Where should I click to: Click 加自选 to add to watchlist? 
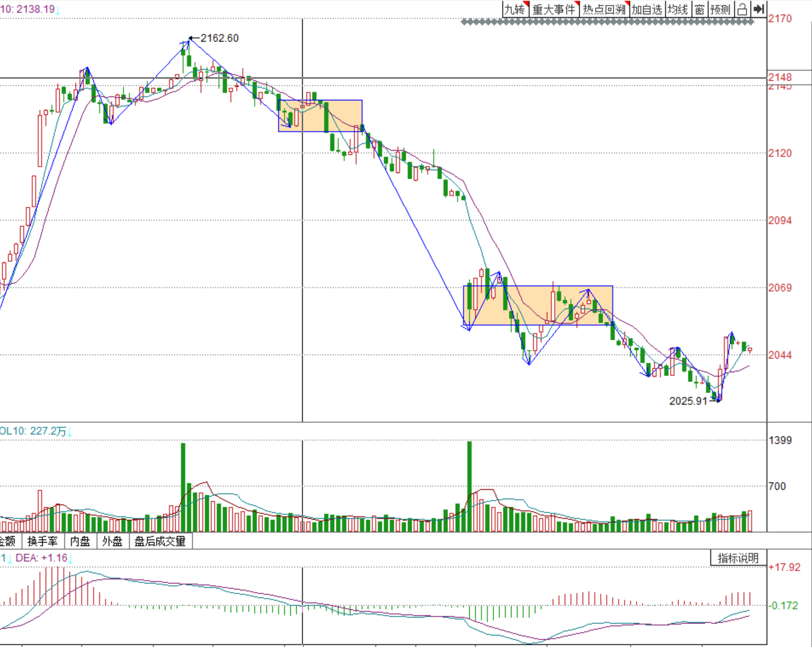coord(647,9)
